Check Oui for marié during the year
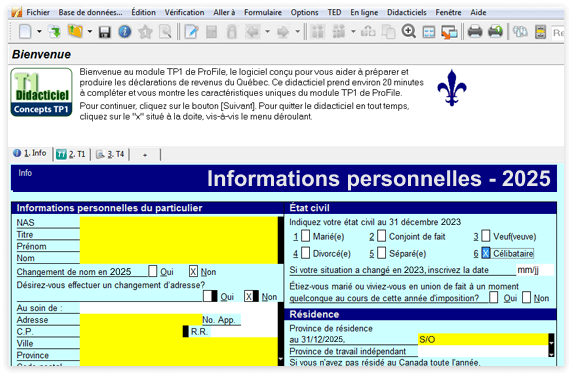Image resolution: width=572 pixels, height=376 pixels. [494, 298]
